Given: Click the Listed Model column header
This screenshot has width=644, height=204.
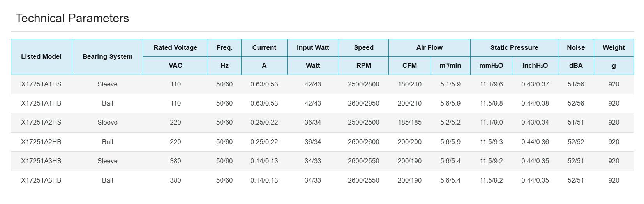Looking at the screenshot, I should point(41,56).
